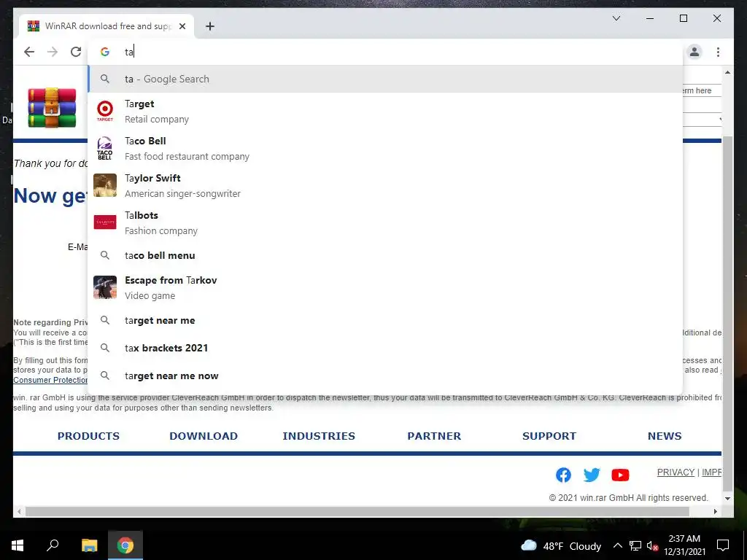Click the scroll up arrow on vertical scrollbar
The image size is (747, 560).
(x=727, y=72)
